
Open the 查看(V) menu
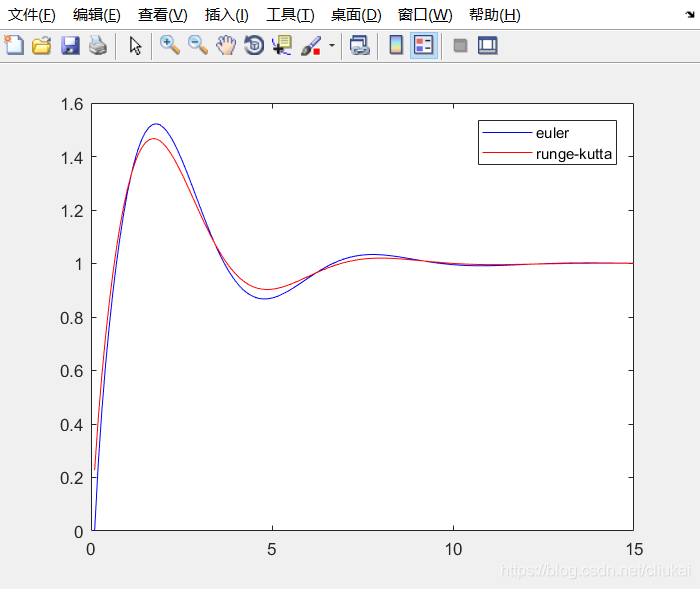pyautogui.click(x=162, y=15)
